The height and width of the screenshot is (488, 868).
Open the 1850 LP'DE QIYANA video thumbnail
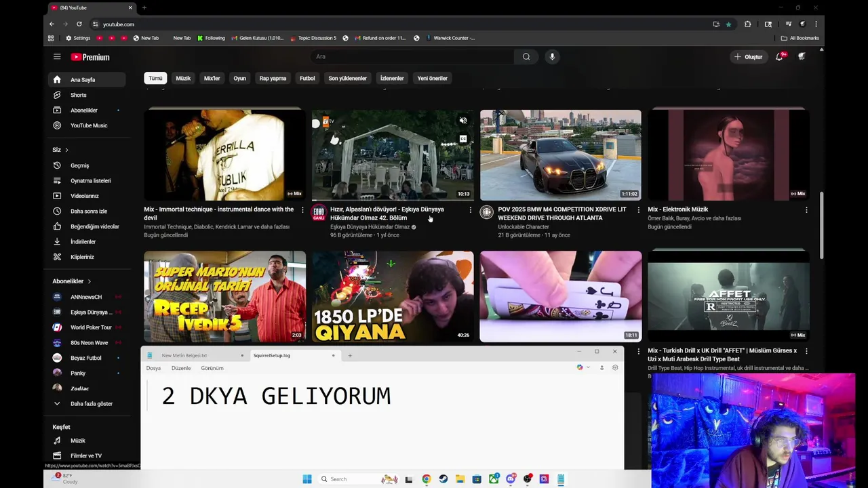tap(393, 296)
